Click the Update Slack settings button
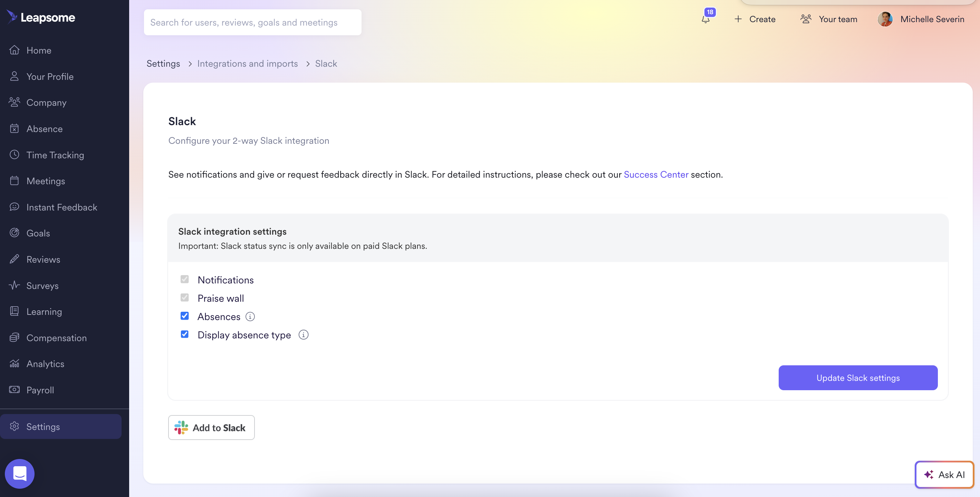 click(x=858, y=378)
